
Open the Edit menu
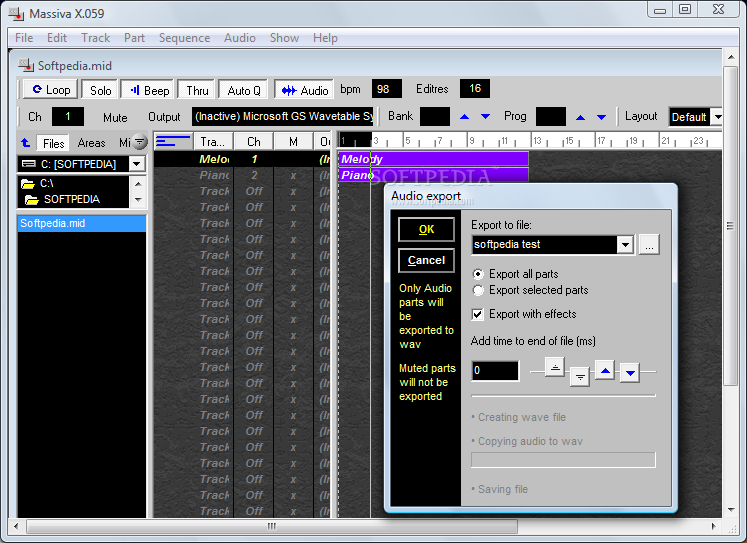pyautogui.click(x=57, y=38)
